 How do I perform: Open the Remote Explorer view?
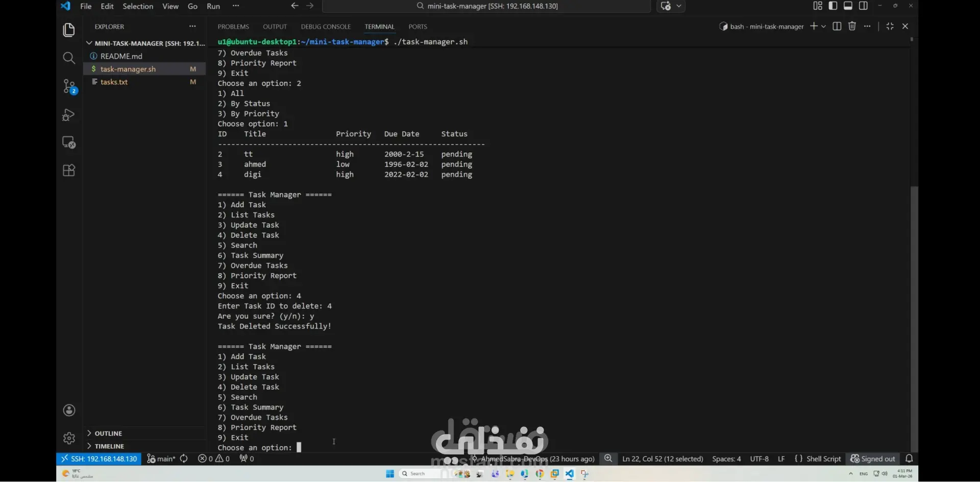tap(69, 142)
